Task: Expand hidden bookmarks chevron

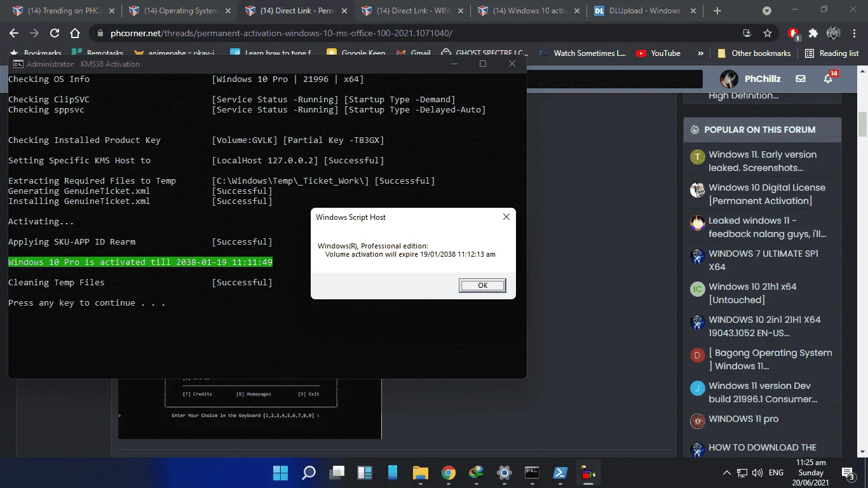Action: 700,53
